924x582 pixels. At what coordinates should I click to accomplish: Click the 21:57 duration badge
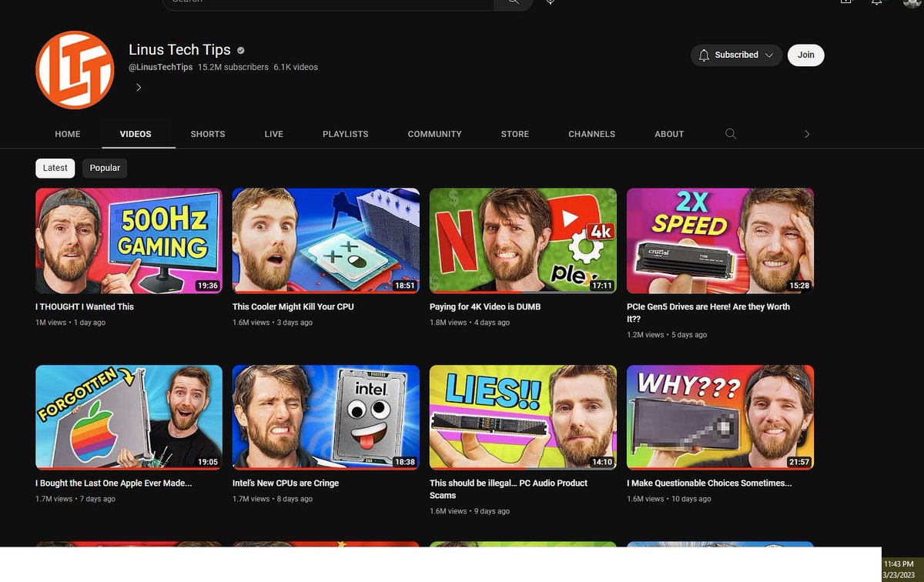(798, 462)
